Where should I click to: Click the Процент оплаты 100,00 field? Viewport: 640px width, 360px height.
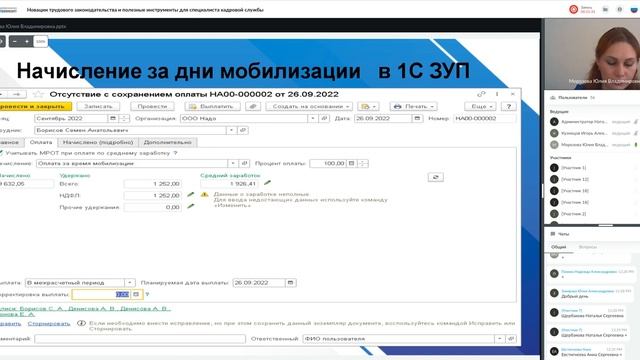[328, 163]
